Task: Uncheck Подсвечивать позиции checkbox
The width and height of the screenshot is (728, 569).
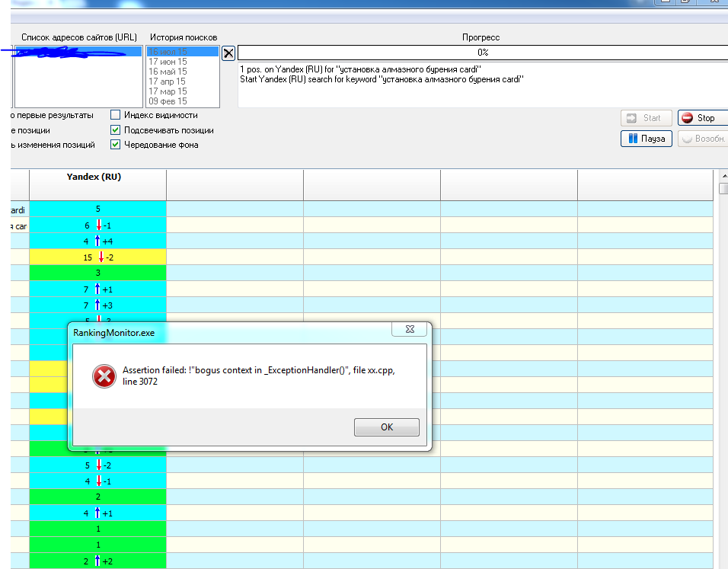Action: [116, 130]
